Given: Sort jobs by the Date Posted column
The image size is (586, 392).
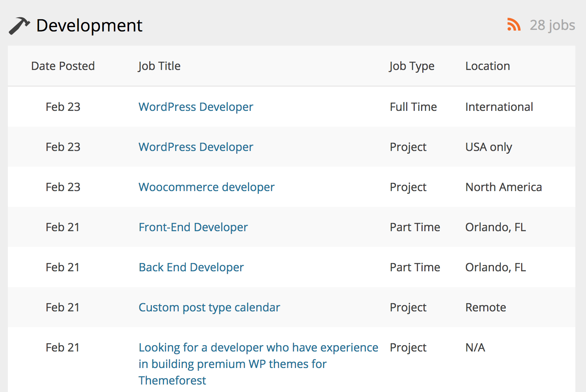Looking at the screenshot, I should [63, 66].
